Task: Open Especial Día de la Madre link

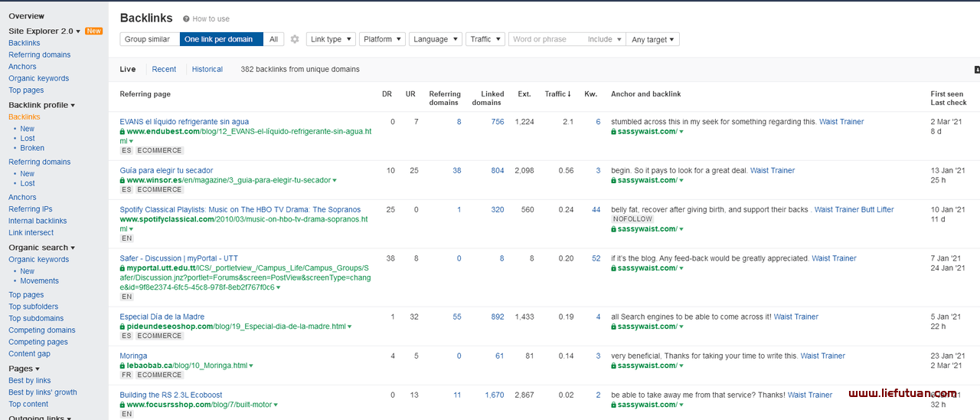Action: (162, 317)
